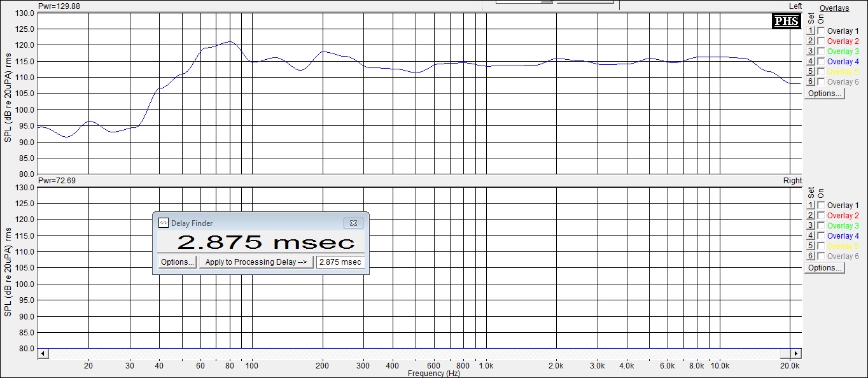The height and width of the screenshot is (378, 868).
Task: Open Left plot overlay Options
Action: pyautogui.click(x=825, y=94)
